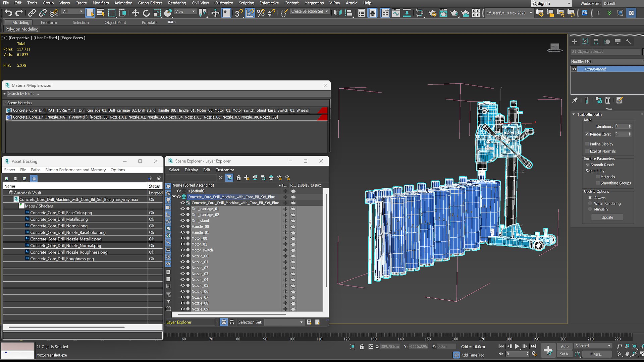
Task: Play the animation
Action: 517,346
